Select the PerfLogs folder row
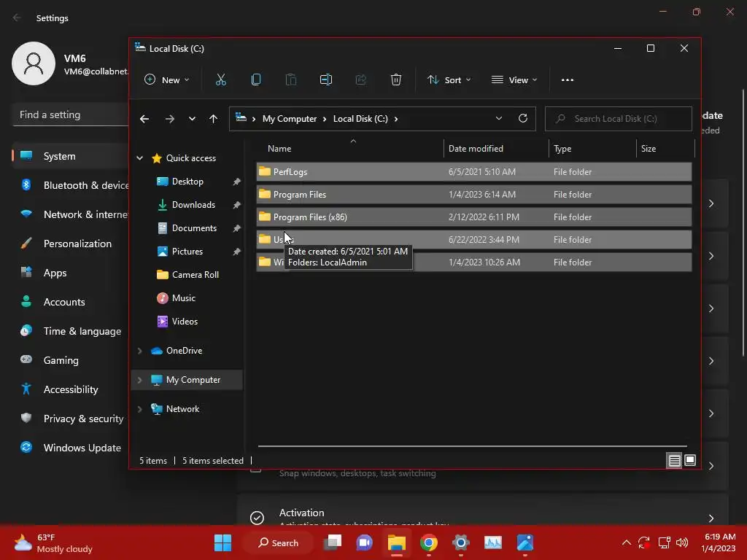The height and width of the screenshot is (560, 747). tap(474, 172)
